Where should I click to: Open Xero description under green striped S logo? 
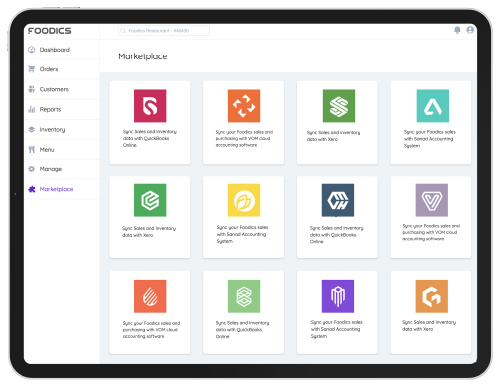(x=333, y=136)
